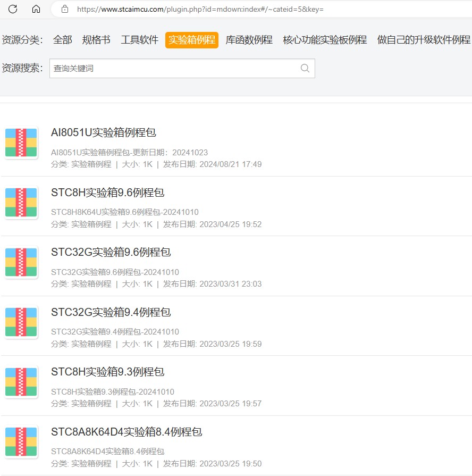This screenshot has height=476, width=472.
Task: Select the highlighted 实验箱例程 tab
Action: [x=192, y=40]
